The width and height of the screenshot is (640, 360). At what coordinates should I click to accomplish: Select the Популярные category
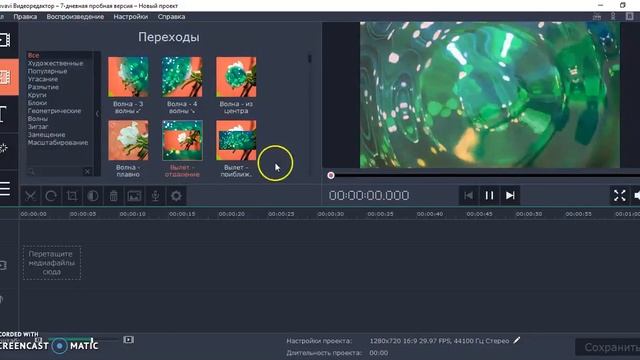[47, 71]
